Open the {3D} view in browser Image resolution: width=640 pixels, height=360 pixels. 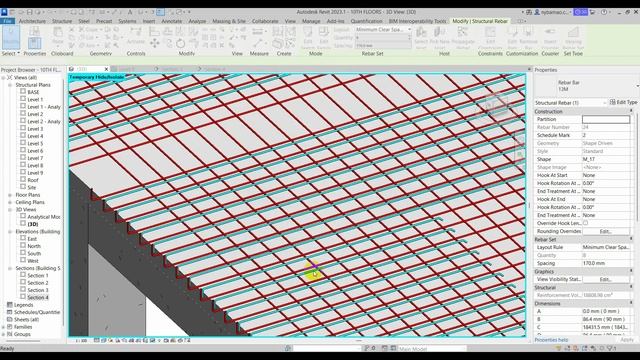pyautogui.click(x=33, y=224)
